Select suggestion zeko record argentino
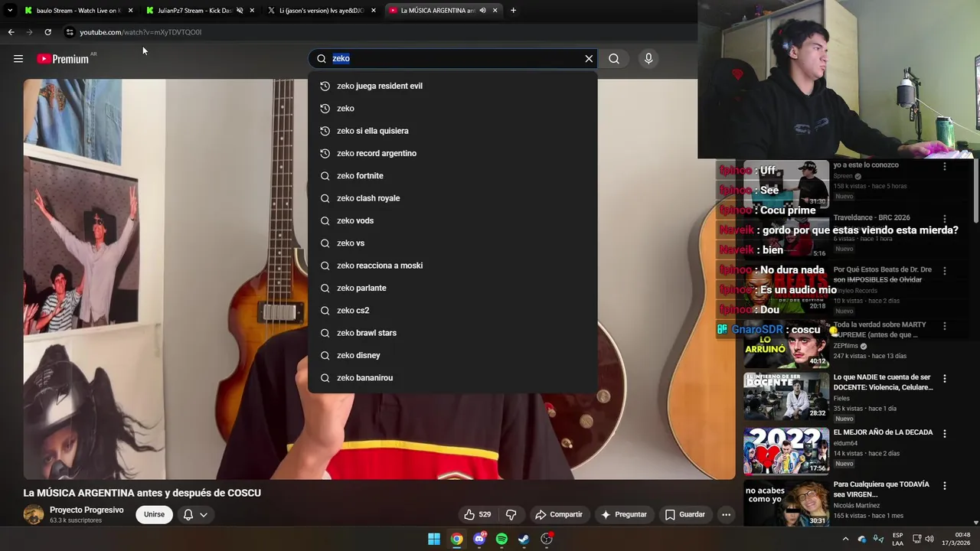Viewport: 980px width, 551px height. [x=452, y=153]
